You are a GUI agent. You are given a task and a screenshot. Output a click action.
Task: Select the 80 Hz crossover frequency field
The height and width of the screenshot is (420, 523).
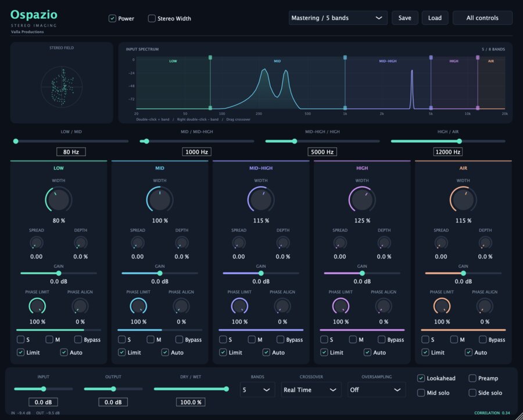point(71,152)
